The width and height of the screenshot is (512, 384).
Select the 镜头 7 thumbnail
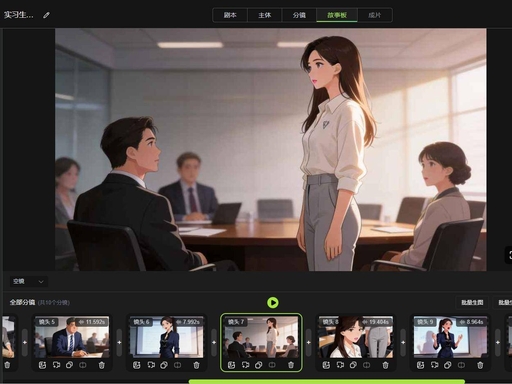[x=261, y=337]
